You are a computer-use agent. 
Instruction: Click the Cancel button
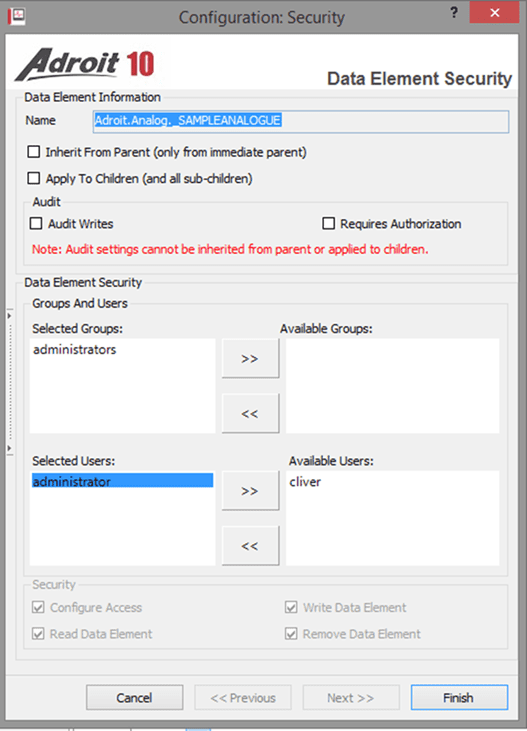[x=134, y=698]
